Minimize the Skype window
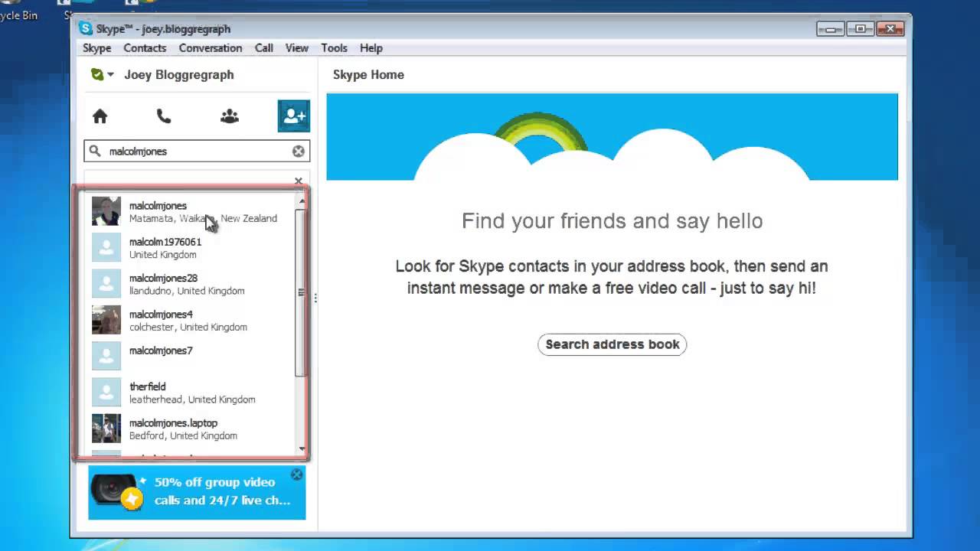Viewport: 980px width, 551px height. click(831, 29)
